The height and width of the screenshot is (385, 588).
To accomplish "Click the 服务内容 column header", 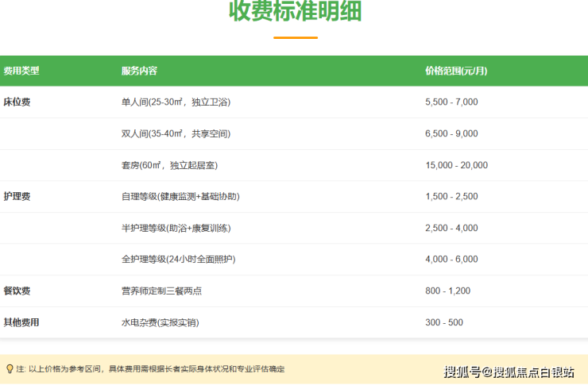I will [x=139, y=71].
